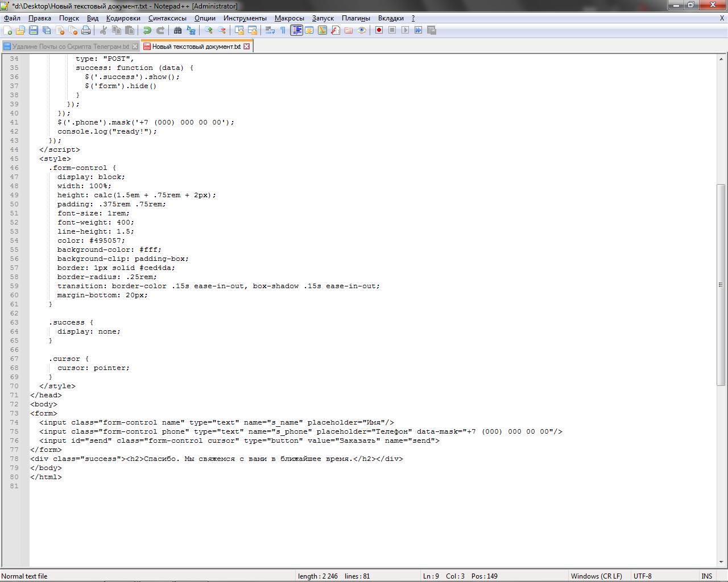Open Find with the binoculars icon

pyautogui.click(x=178, y=30)
